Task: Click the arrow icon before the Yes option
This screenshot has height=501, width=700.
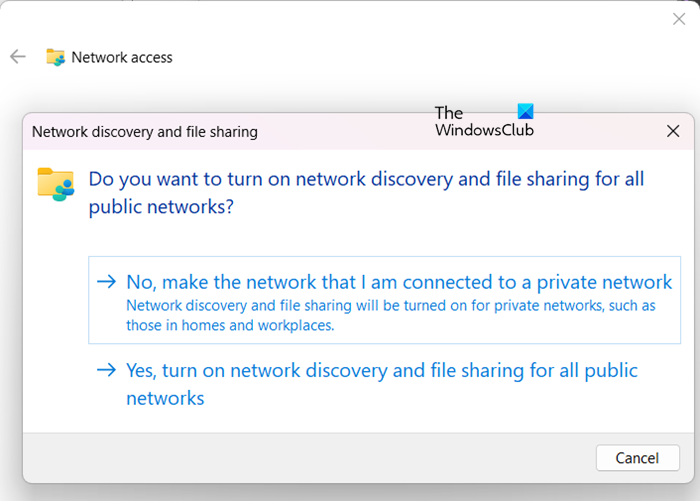Action: click(x=106, y=371)
